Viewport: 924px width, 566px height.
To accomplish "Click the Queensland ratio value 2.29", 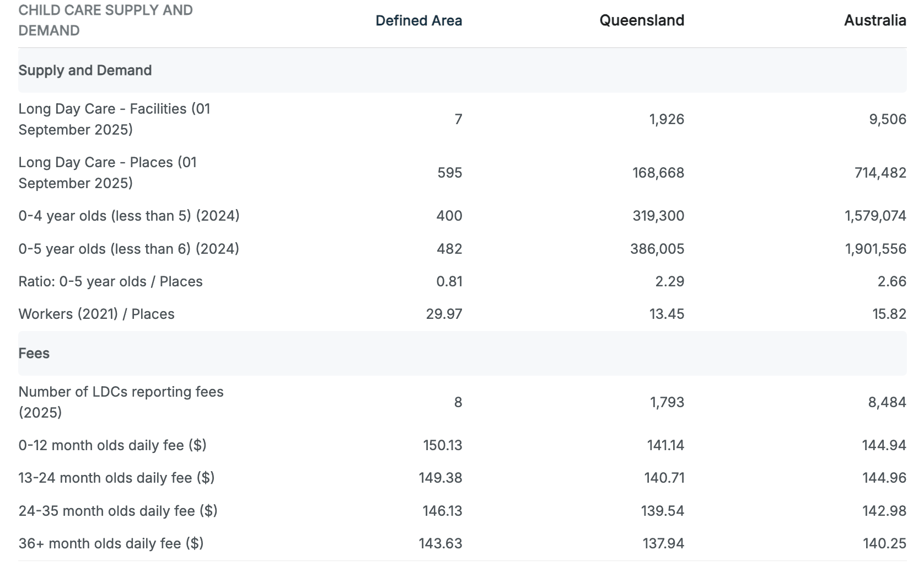I will pyautogui.click(x=669, y=281).
